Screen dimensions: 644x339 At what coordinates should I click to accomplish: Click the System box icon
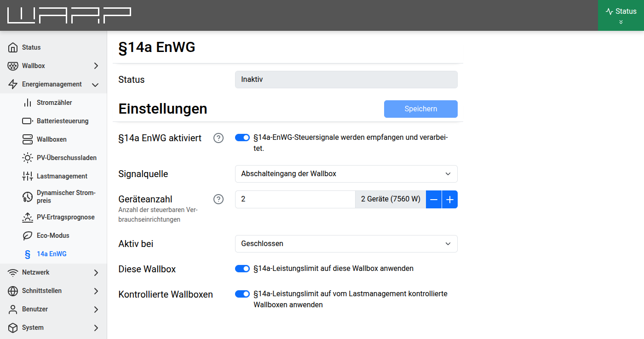click(x=13, y=328)
